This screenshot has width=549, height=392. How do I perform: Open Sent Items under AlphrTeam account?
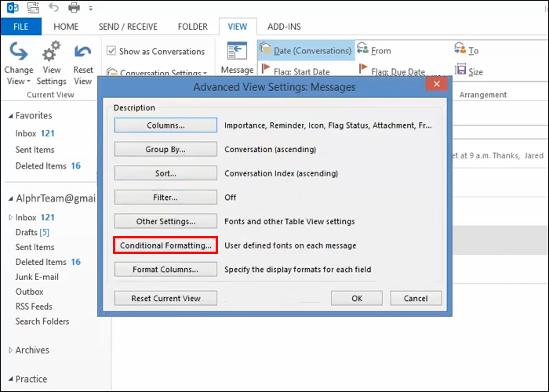pyautogui.click(x=35, y=247)
